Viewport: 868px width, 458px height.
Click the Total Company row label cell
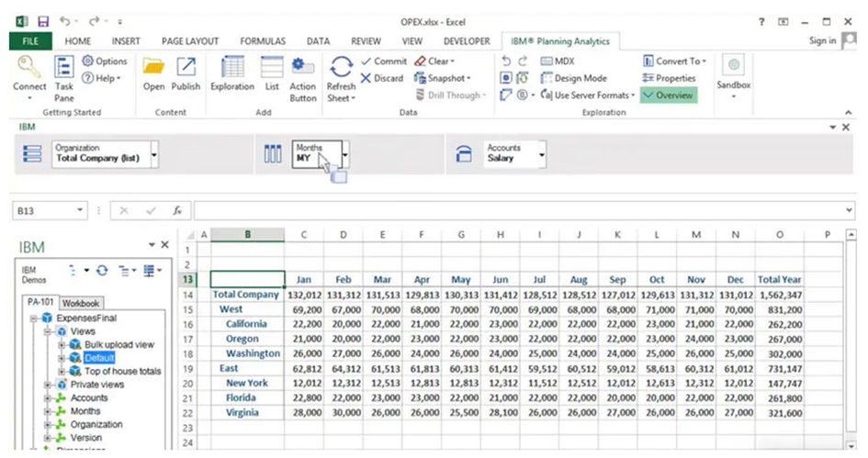click(247, 295)
